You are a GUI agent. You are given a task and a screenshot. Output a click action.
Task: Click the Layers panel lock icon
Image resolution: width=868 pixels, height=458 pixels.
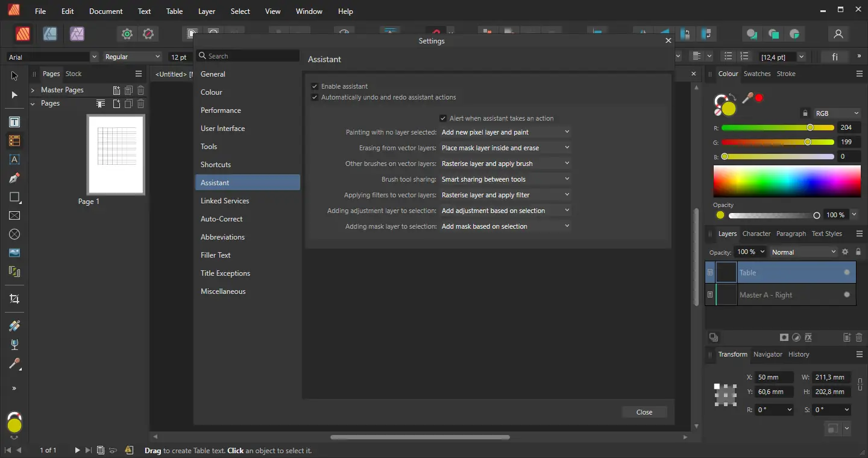858,252
